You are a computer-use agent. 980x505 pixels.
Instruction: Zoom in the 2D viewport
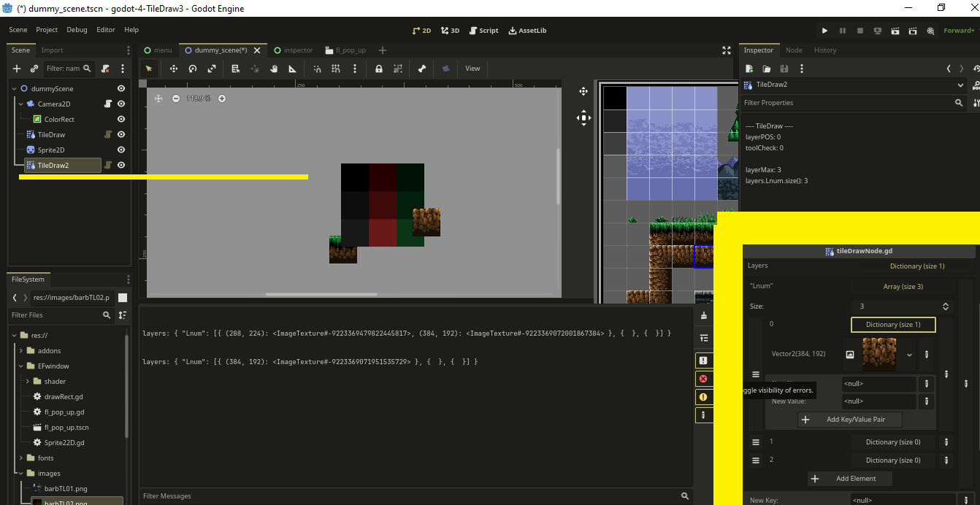(x=222, y=99)
